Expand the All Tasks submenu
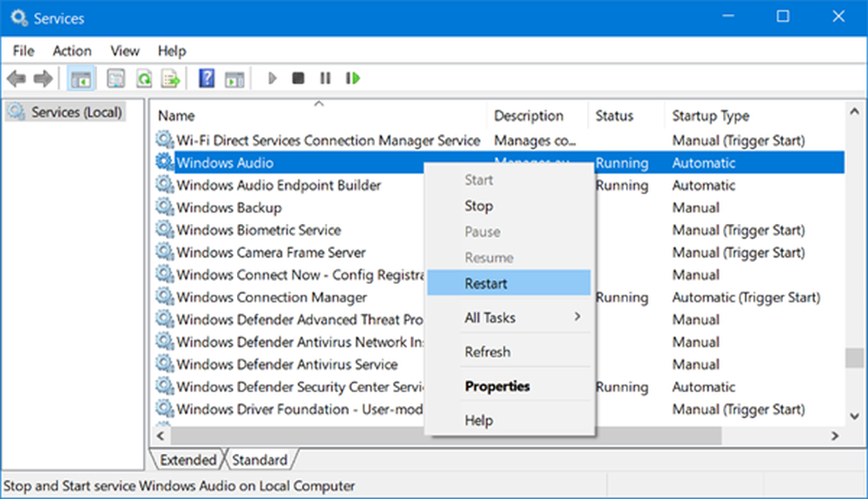 (x=509, y=318)
